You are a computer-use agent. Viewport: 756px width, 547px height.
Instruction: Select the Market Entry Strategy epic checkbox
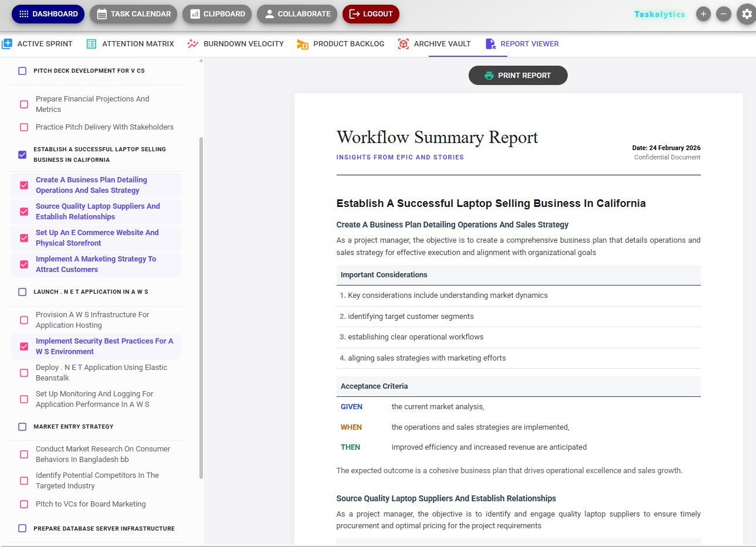(x=22, y=427)
